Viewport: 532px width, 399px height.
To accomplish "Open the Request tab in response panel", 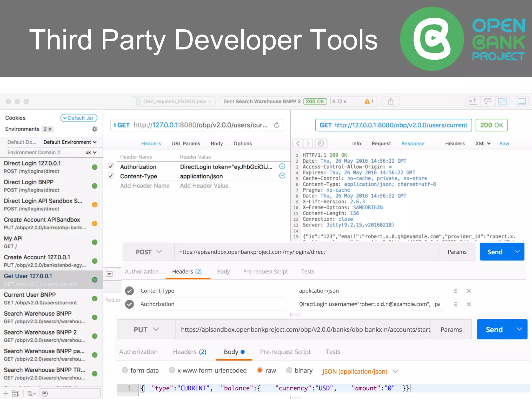I will pyautogui.click(x=381, y=143).
